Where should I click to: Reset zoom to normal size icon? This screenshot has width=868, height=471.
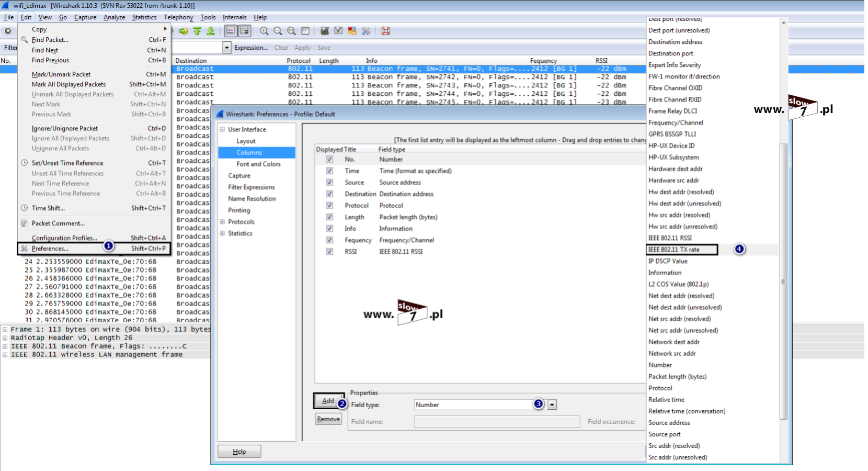click(x=292, y=31)
